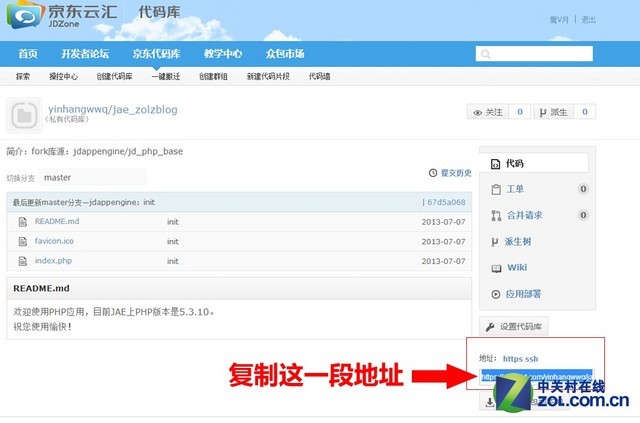Click the 工单 clipboard icon
The width and height of the screenshot is (640, 423).
[496, 189]
